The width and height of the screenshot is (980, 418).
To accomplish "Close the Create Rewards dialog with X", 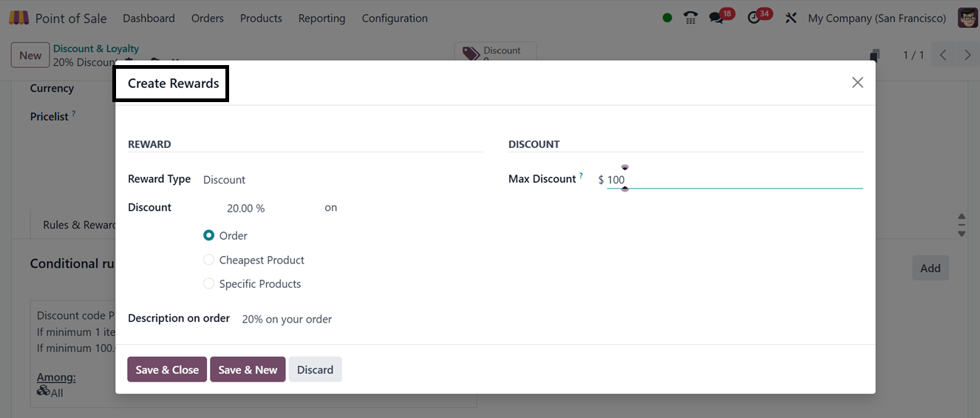I will point(857,83).
